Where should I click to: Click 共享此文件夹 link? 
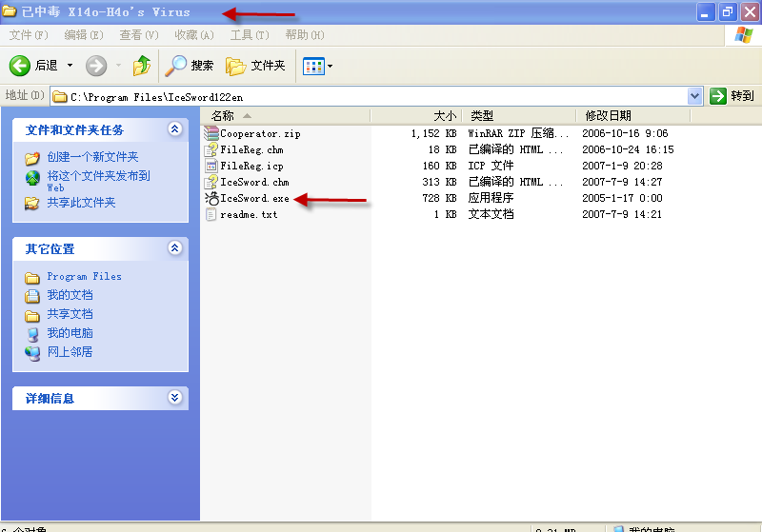click(81, 203)
